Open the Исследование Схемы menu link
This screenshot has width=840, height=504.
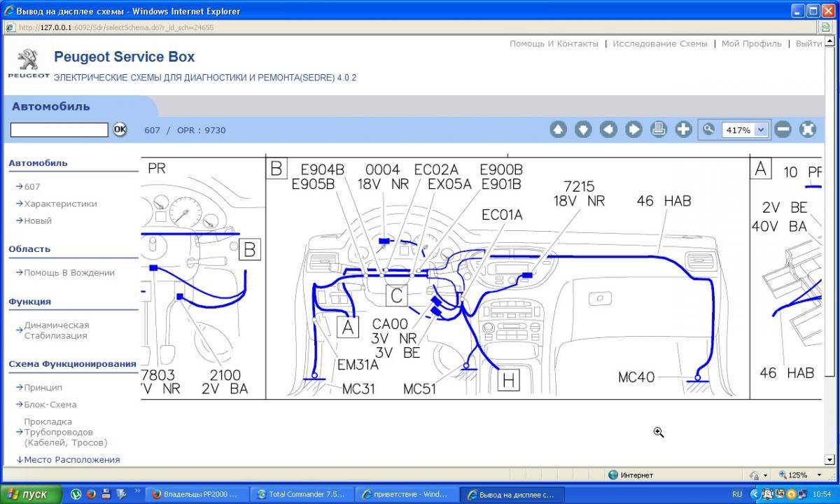[659, 43]
